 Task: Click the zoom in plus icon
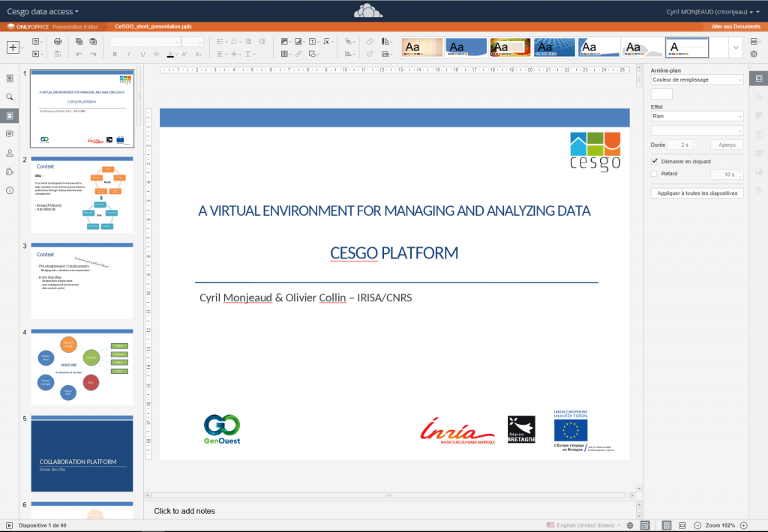[x=743, y=525]
